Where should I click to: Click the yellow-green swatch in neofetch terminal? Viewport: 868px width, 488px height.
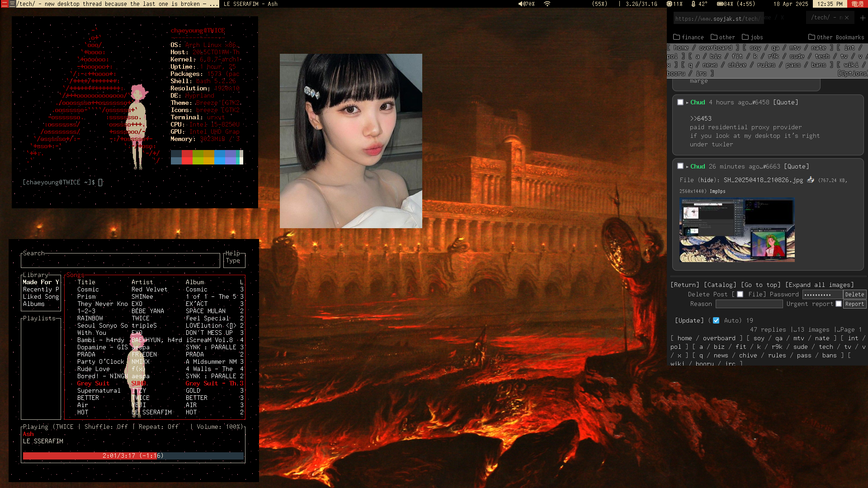click(198, 157)
